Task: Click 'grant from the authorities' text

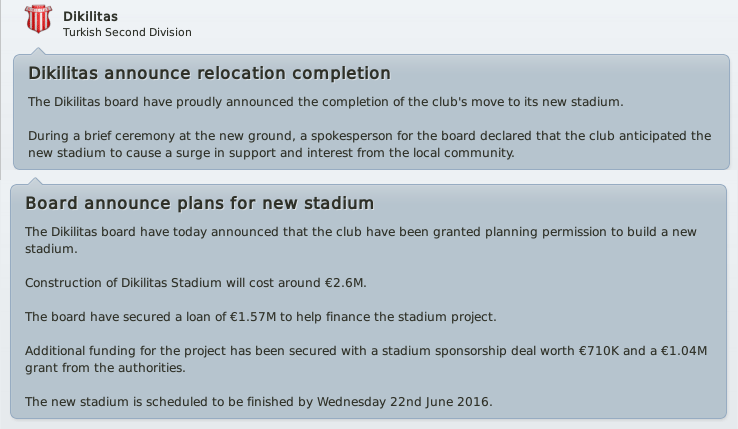Action: point(105,368)
